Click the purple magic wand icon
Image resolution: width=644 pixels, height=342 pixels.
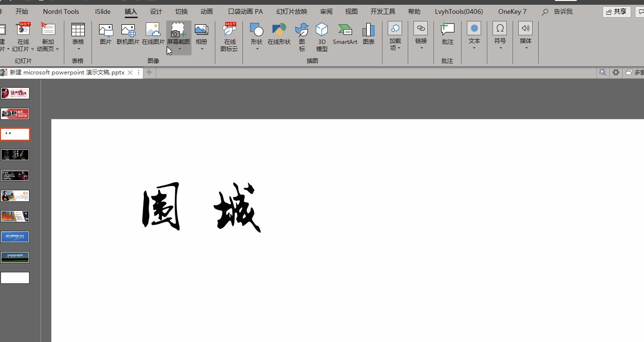click(603, 72)
